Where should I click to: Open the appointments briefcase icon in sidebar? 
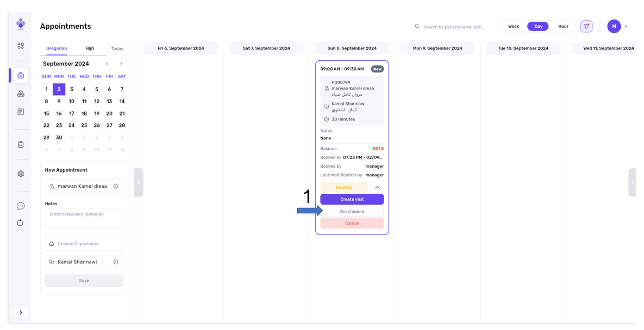[x=21, y=75]
